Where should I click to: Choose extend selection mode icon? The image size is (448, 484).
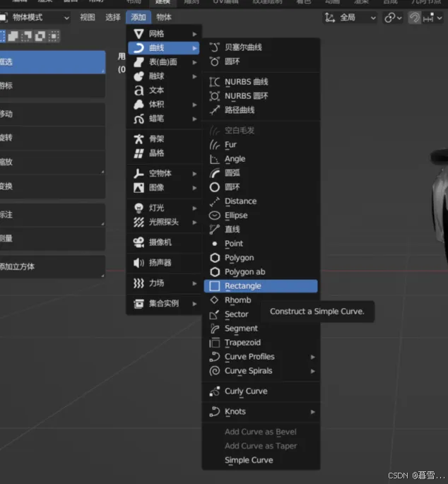(13, 36)
